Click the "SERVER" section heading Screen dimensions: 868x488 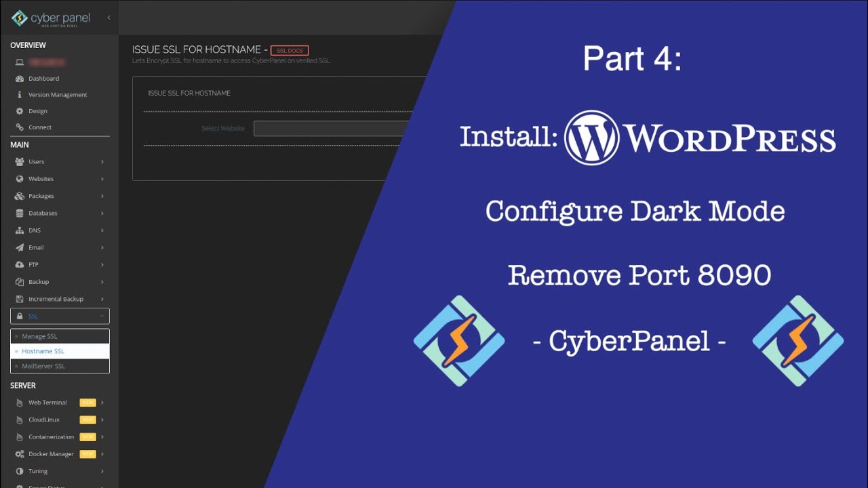[x=23, y=386]
